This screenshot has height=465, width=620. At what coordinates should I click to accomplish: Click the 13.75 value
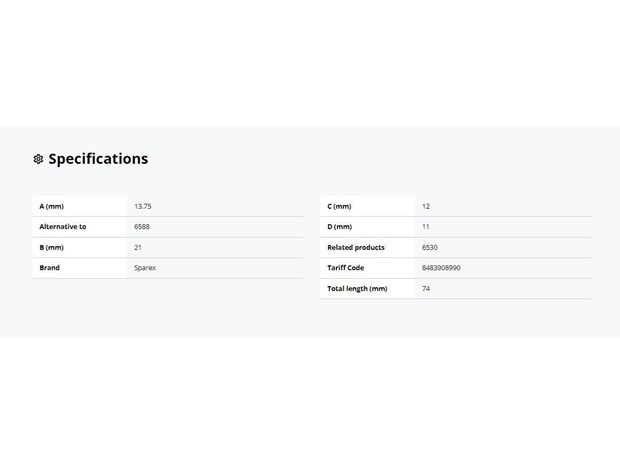coord(143,206)
